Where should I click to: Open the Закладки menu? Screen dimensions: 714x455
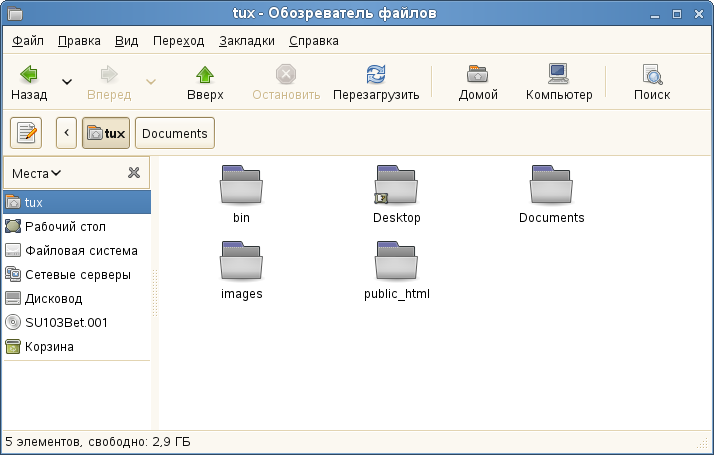pos(245,41)
